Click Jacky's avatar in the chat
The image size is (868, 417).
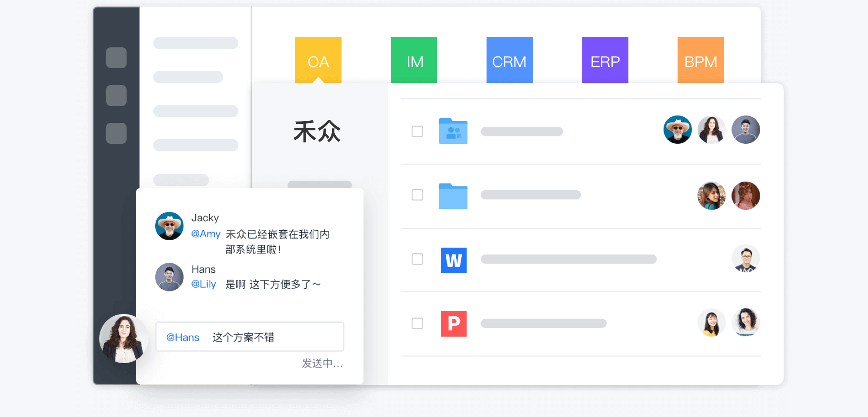pyautogui.click(x=169, y=226)
